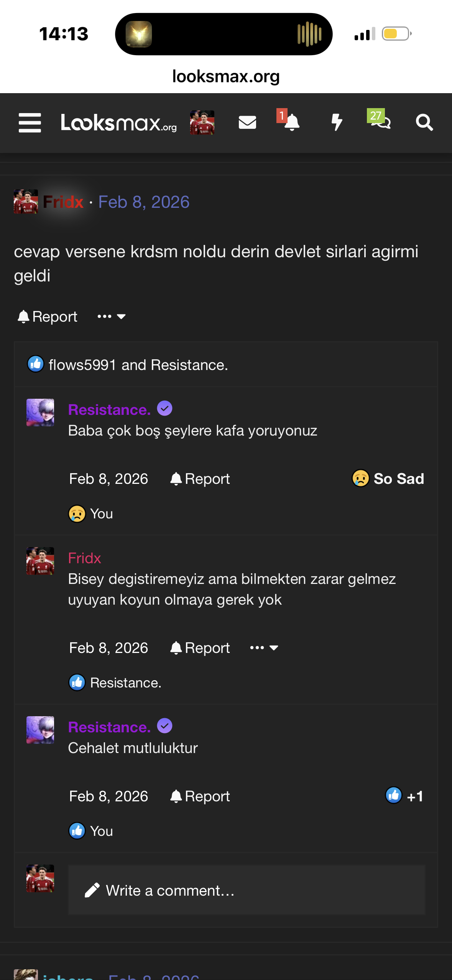
Task: Toggle So Sad reaction on Resistance's comment
Action: [388, 478]
